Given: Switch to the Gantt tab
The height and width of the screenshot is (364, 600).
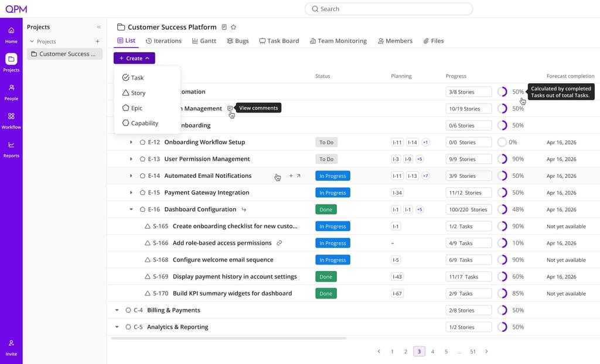Looking at the screenshot, I should pos(204,41).
